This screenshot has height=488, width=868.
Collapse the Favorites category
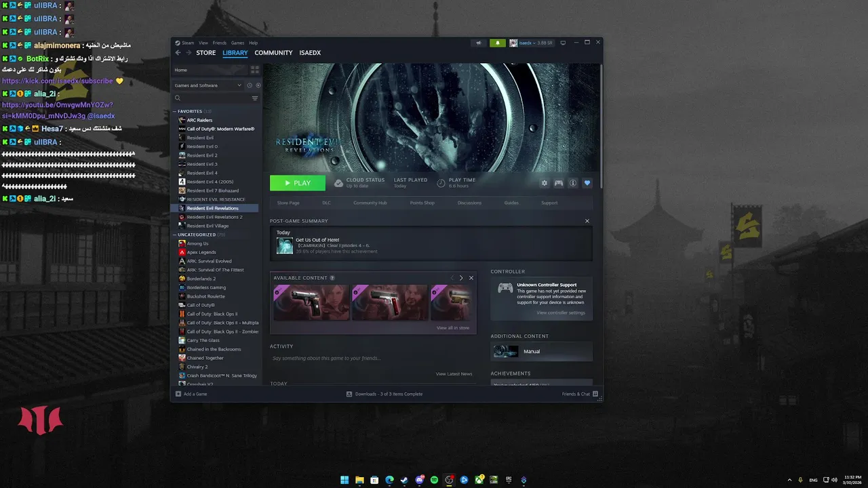pos(174,111)
